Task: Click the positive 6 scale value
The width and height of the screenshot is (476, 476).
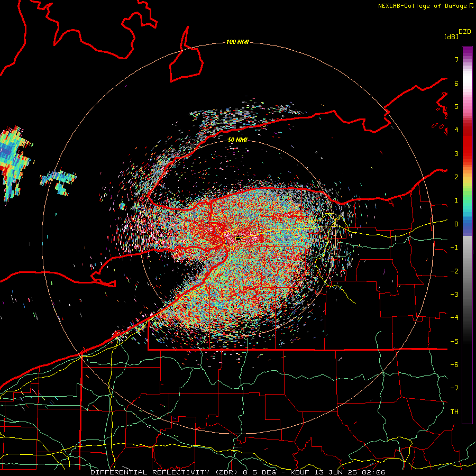Action: pos(456,83)
